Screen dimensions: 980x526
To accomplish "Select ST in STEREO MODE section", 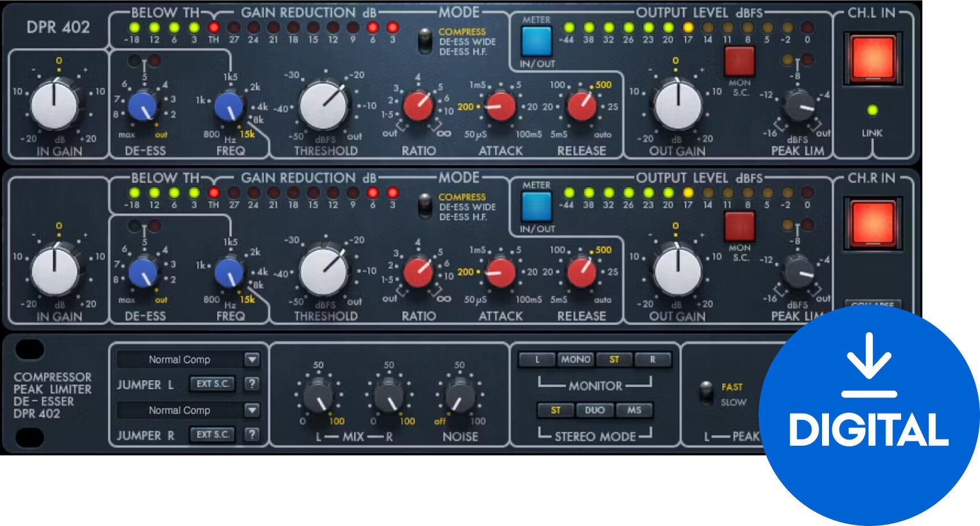I will pos(556,410).
